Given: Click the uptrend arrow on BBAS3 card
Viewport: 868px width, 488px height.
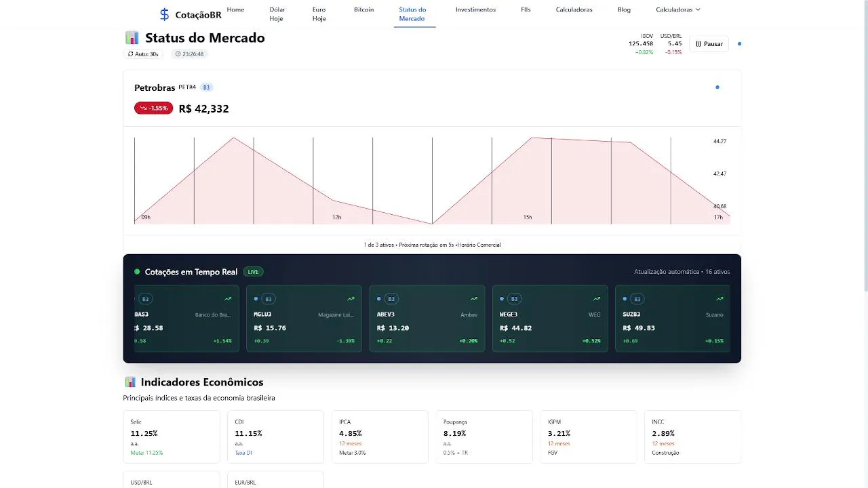Looking at the screenshot, I should tap(228, 299).
